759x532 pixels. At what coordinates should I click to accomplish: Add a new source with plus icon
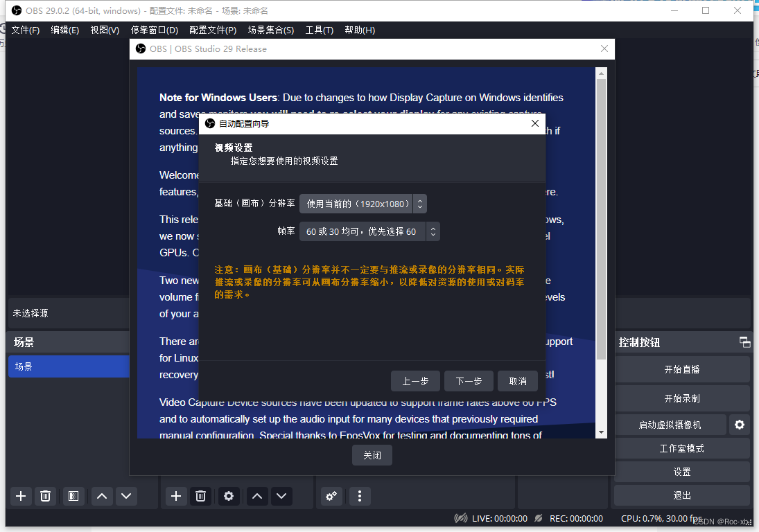tap(176, 496)
